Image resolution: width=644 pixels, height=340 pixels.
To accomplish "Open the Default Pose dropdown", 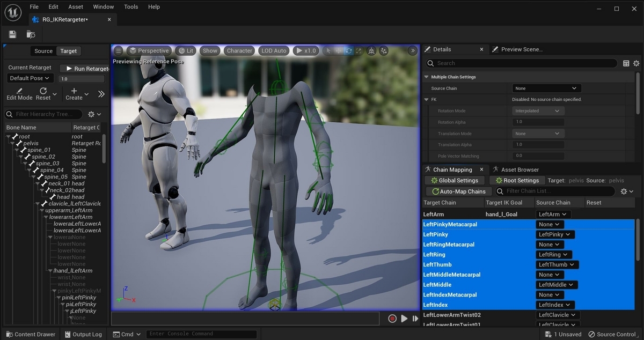I will 30,78.
